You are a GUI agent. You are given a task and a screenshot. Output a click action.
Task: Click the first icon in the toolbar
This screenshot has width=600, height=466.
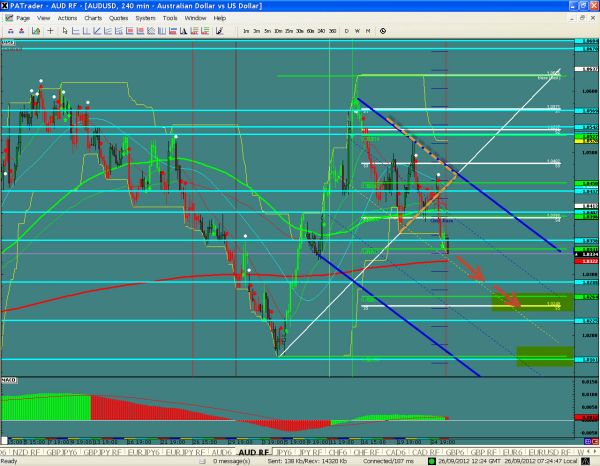(x=10, y=31)
